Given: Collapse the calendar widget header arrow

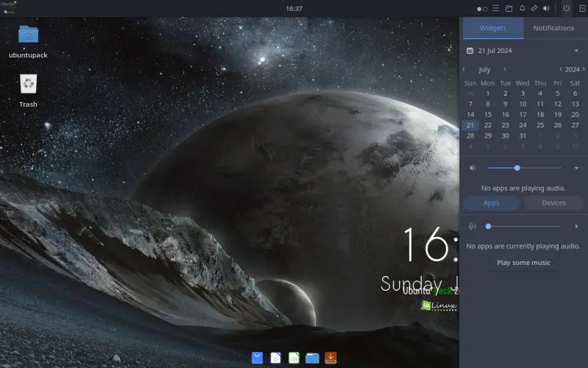Looking at the screenshot, I should click(x=576, y=51).
